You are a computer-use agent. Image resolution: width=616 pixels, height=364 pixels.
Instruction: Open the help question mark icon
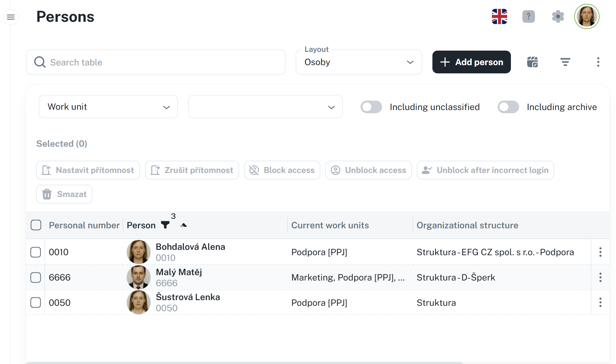528,16
